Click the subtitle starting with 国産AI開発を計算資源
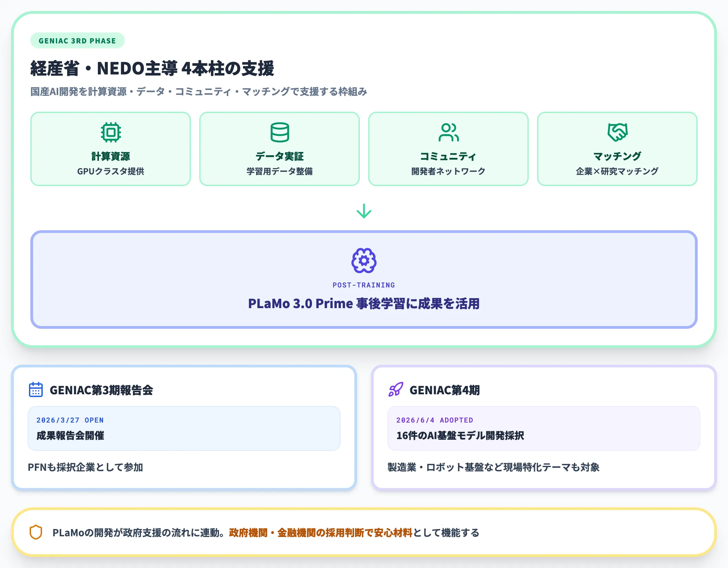Screen dimensions: 728x568 pyautogui.click(x=199, y=92)
